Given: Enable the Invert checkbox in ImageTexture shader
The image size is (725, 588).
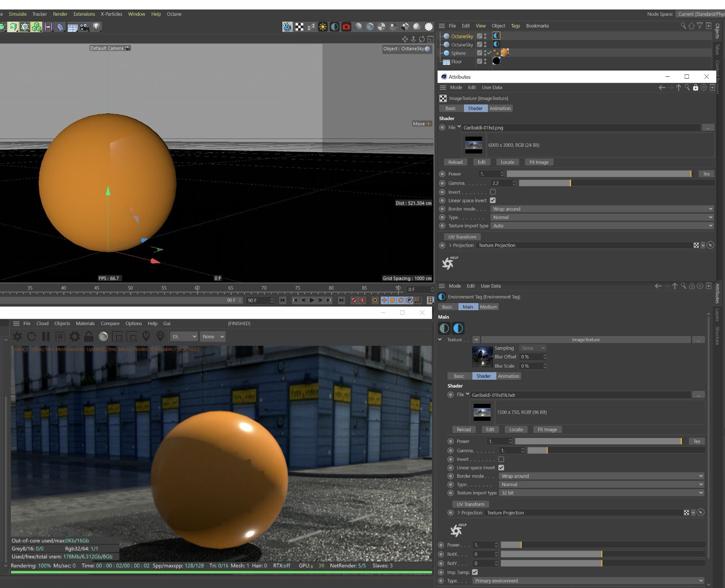Looking at the screenshot, I should click(493, 192).
